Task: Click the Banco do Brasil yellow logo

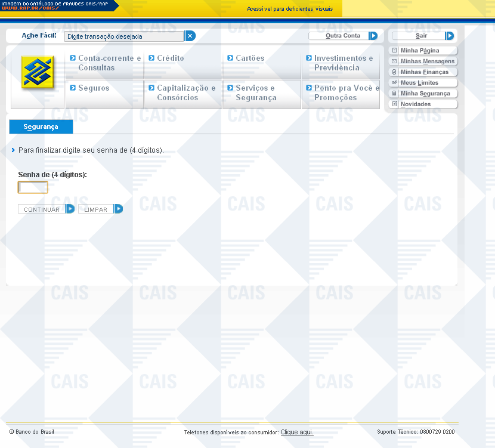Action: (38, 72)
